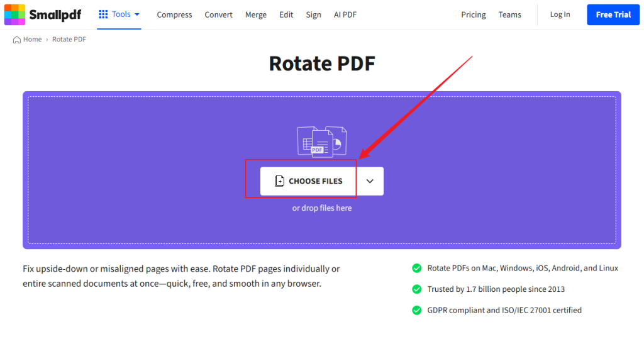This screenshot has width=644, height=344.
Task: Open the Compress menu item
Action: pos(174,14)
